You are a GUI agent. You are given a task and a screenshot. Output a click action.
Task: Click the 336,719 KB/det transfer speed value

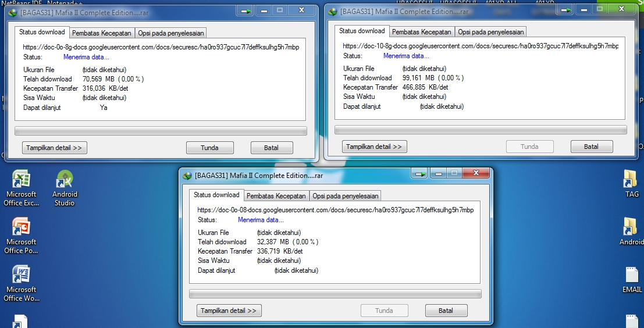pyautogui.click(x=280, y=251)
